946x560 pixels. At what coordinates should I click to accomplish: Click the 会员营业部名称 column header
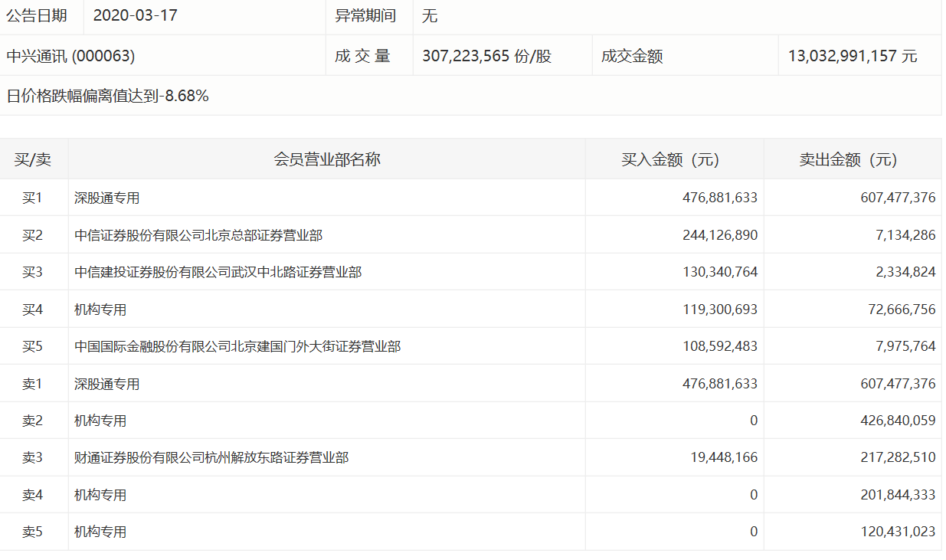click(327, 159)
